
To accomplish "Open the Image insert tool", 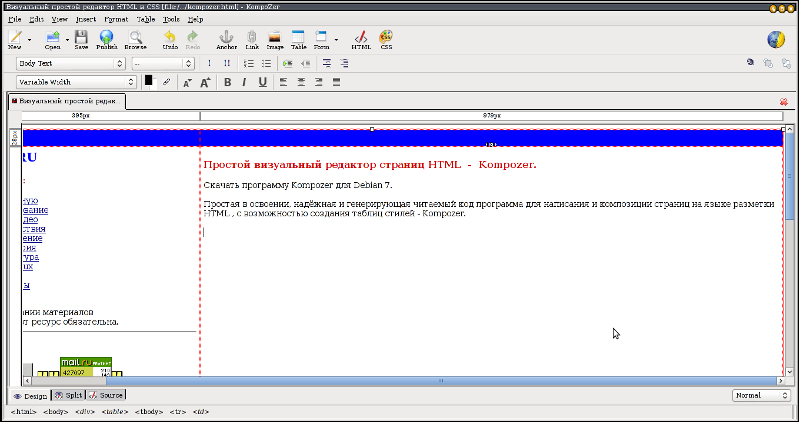I will coord(274,40).
